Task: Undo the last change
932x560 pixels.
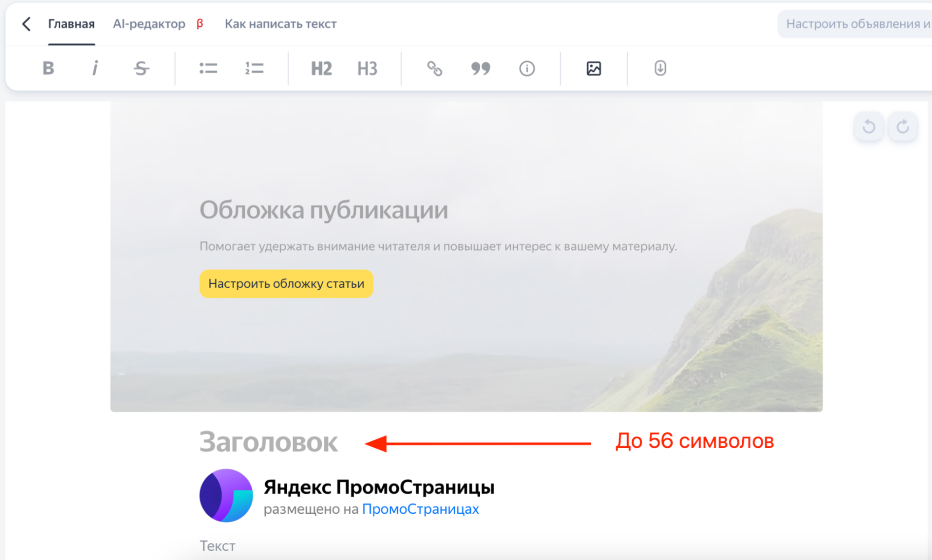Action: point(868,126)
